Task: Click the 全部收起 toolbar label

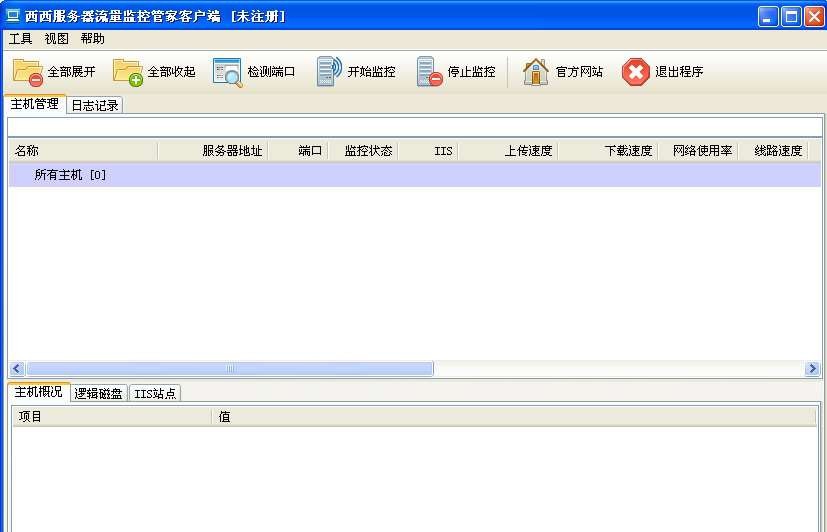Action: (x=171, y=72)
